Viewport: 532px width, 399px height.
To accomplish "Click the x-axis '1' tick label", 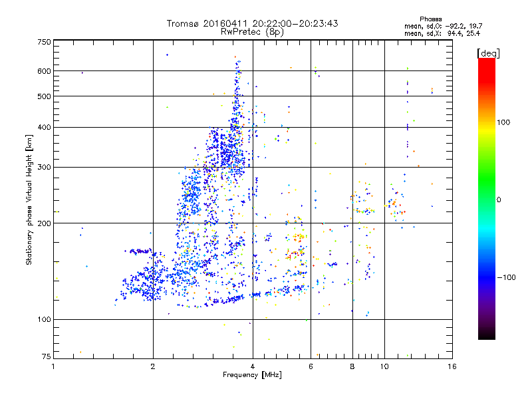I will (x=53, y=366).
